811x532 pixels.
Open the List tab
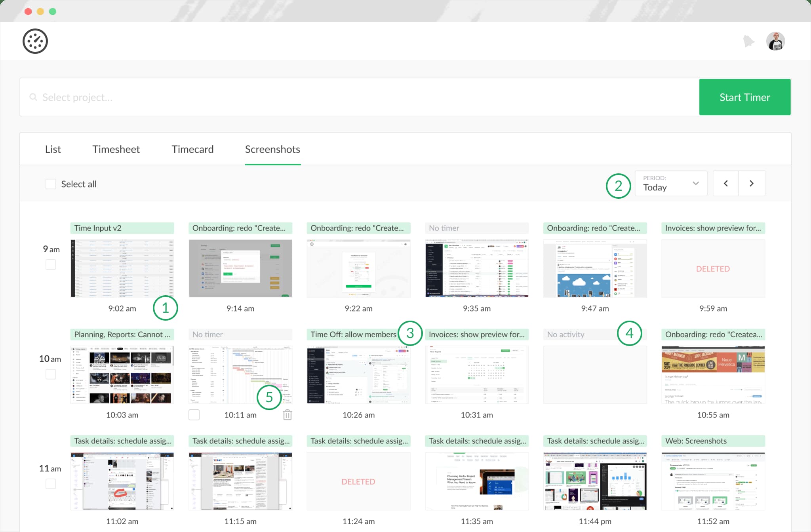(x=53, y=149)
